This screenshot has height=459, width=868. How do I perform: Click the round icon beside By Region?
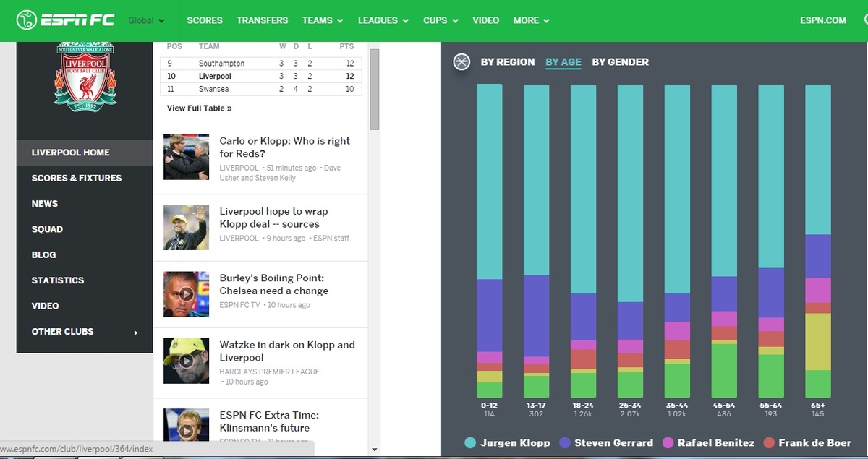click(461, 62)
